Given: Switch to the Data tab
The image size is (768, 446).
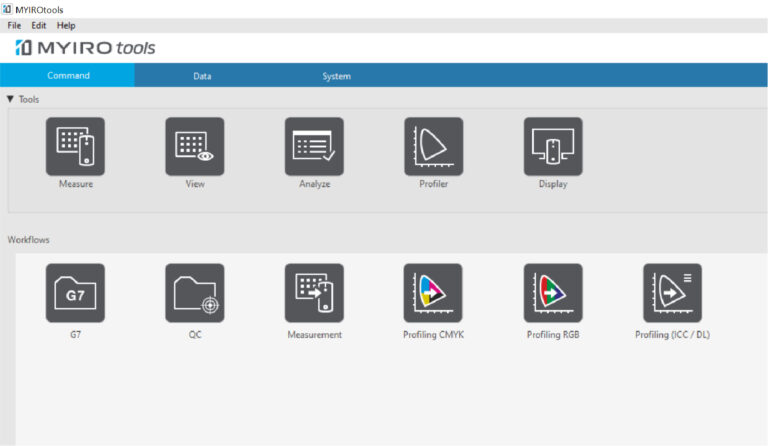Looking at the screenshot, I should click(202, 76).
